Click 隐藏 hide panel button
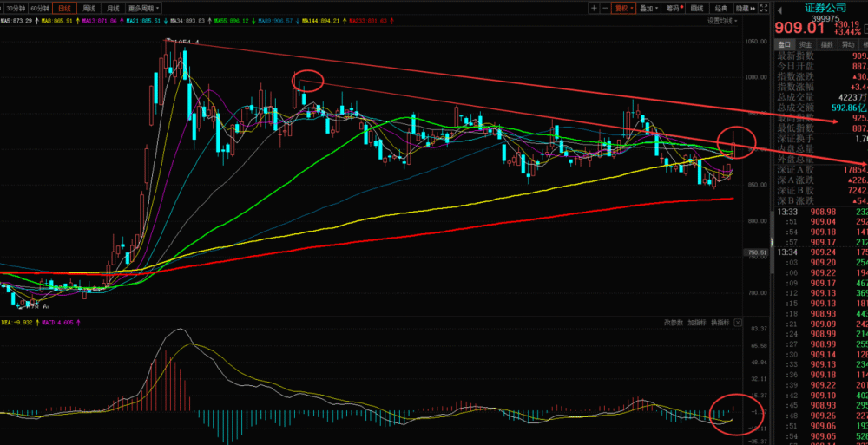The height and width of the screenshot is (445, 868). click(x=745, y=9)
